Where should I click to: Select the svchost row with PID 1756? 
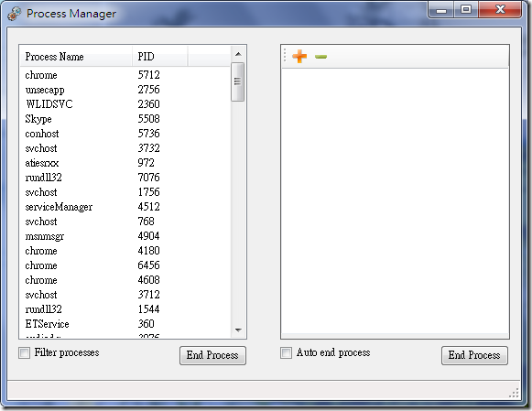(x=125, y=192)
